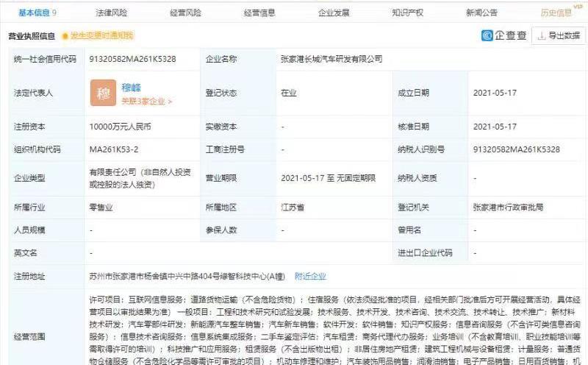
Task: Switch to the 知识产权 tab
Action: 408,13
